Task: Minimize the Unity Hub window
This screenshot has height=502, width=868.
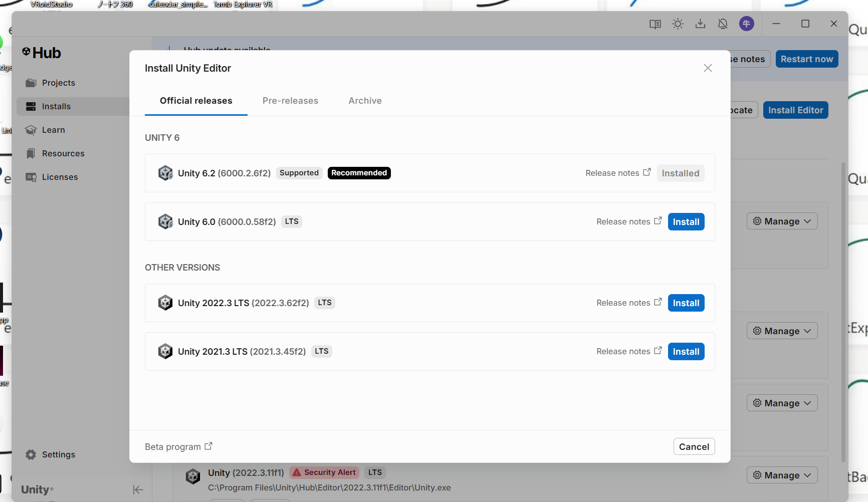Action: pyautogui.click(x=776, y=24)
